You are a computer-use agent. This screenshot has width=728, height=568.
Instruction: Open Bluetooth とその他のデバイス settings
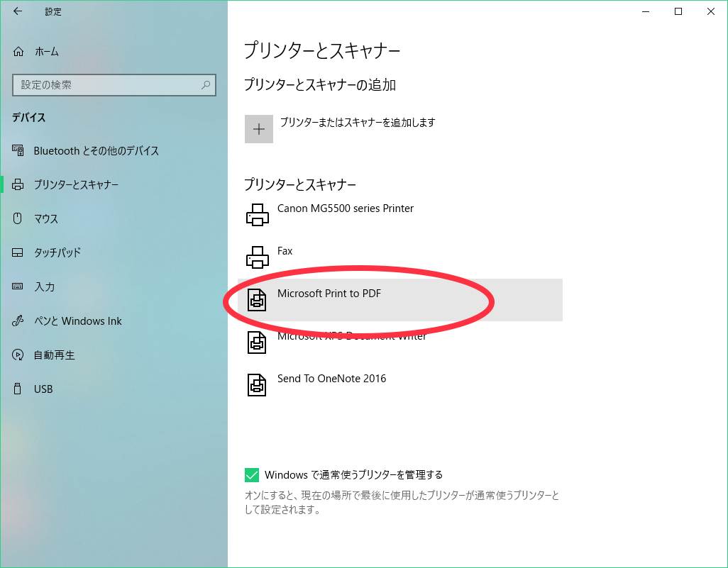point(96,151)
